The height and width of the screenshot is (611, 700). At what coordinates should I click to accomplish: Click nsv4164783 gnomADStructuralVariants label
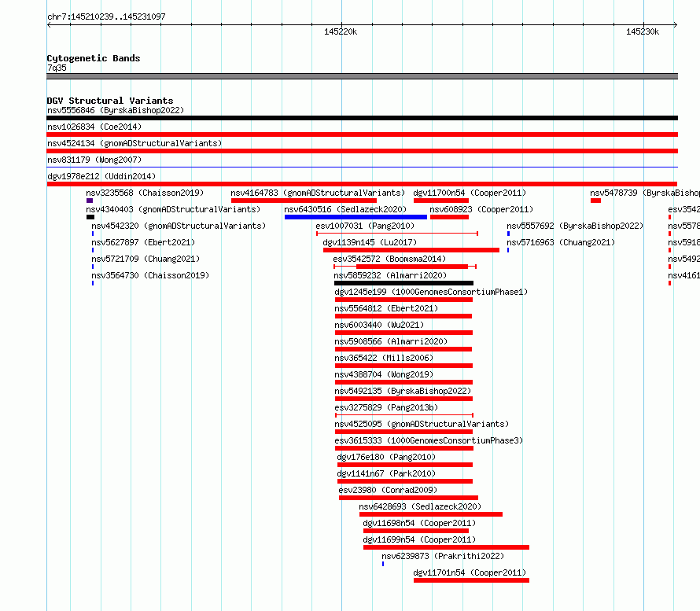pos(318,193)
